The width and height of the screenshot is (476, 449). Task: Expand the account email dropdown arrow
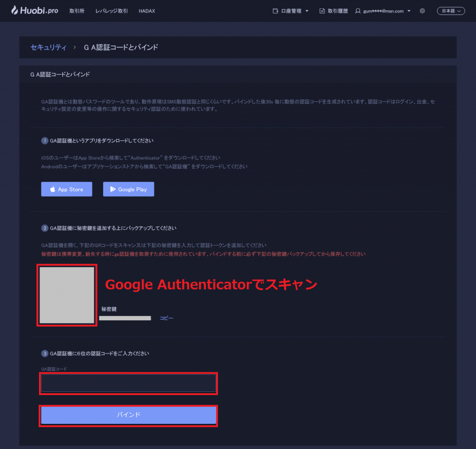[x=409, y=11]
